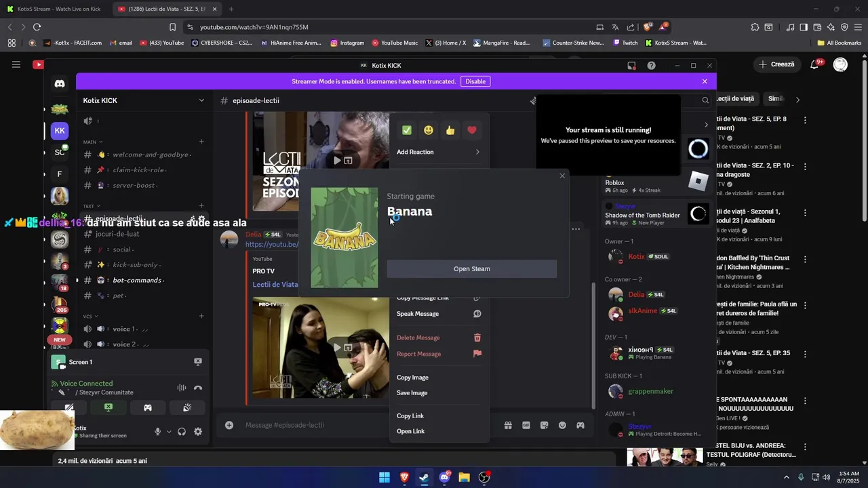Screen dimensions: 868x488
Task: Select Report Message in context menu
Action: [x=439, y=354]
